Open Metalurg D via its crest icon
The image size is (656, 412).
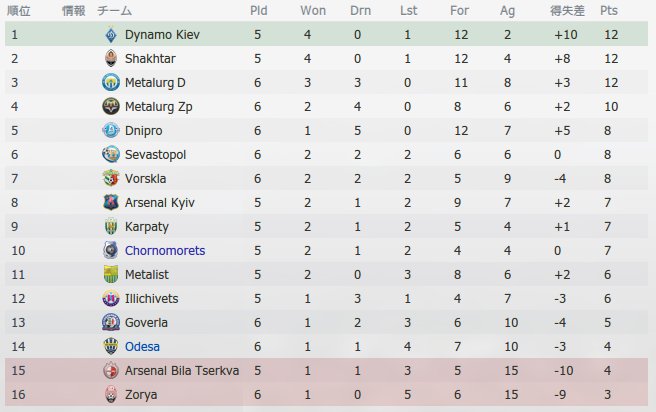pyautogui.click(x=111, y=82)
